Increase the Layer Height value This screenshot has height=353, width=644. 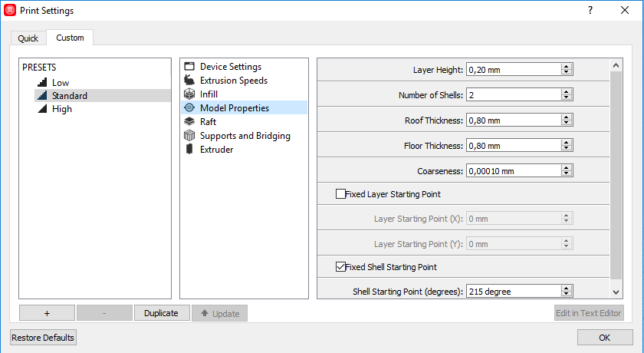[x=567, y=67]
